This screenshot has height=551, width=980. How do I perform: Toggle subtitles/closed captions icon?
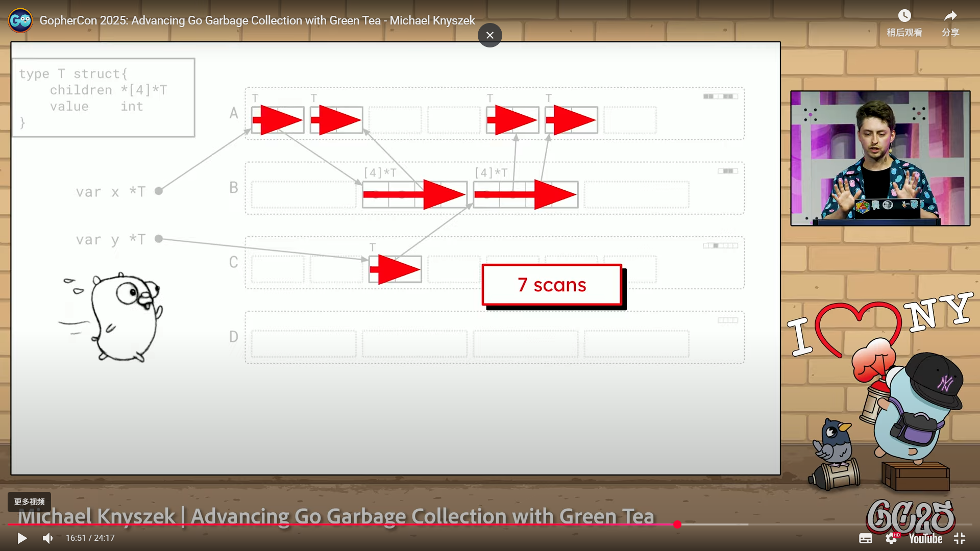[x=865, y=538]
